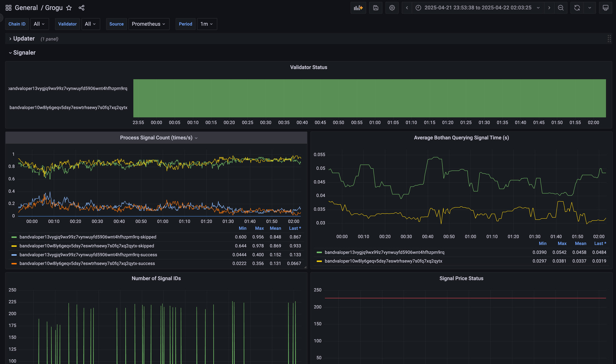616x364 pixels.
Task: Open the Chain ID dropdown
Action: click(39, 24)
